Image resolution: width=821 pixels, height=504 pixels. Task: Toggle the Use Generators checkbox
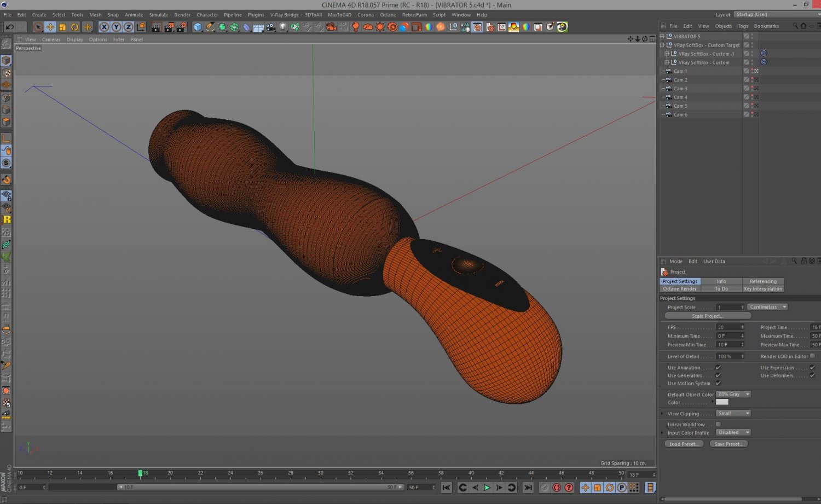(x=718, y=375)
